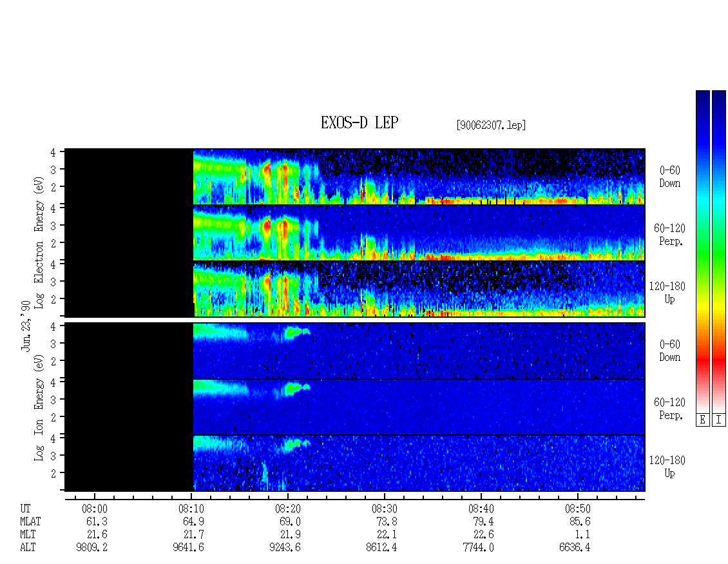The width and height of the screenshot is (728, 564).
Task: Click the MLAT row header
Action: (x=30, y=521)
